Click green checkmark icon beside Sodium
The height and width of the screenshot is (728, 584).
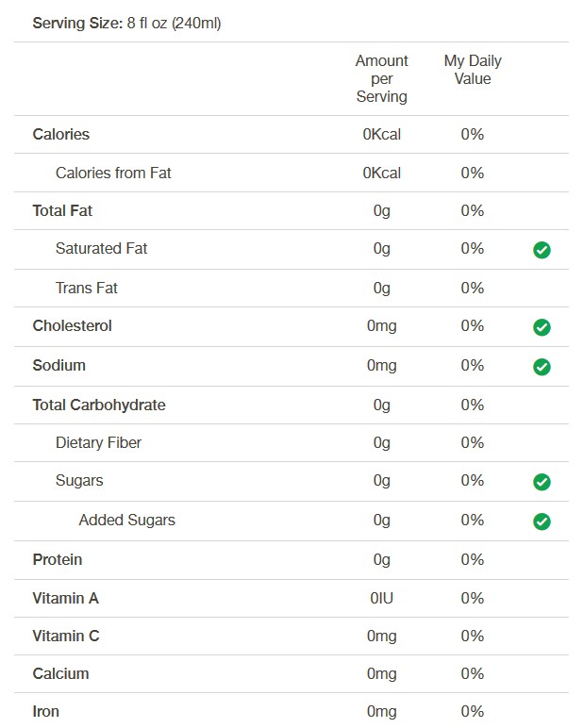pyautogui.click(x=542, y=367)
